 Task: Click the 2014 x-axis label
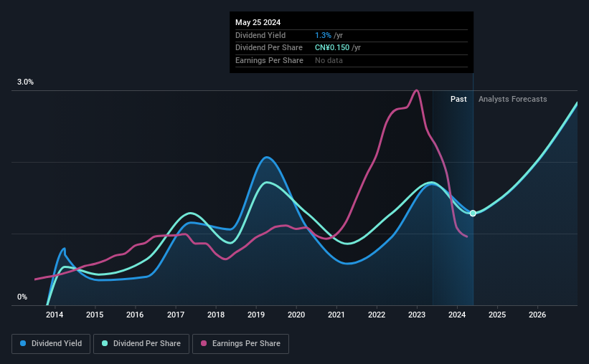click(x=55, y=315)
